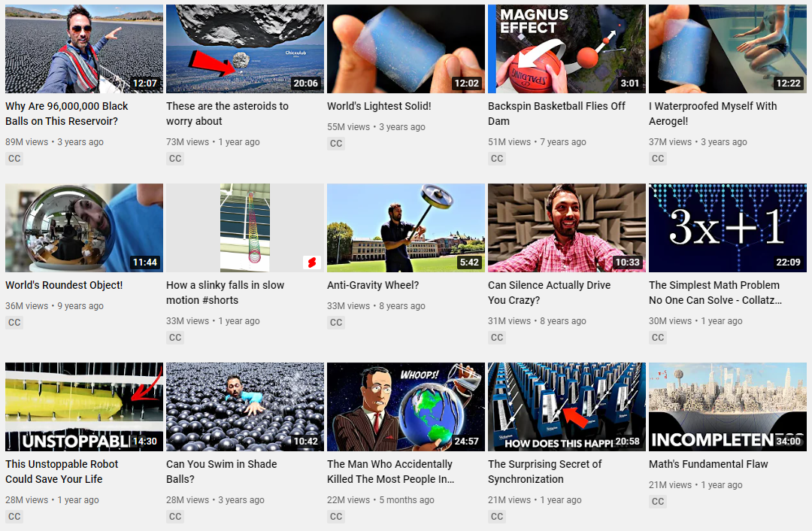
Task: Click '73M views • 1 year ago' text
Action: point(213,142)
